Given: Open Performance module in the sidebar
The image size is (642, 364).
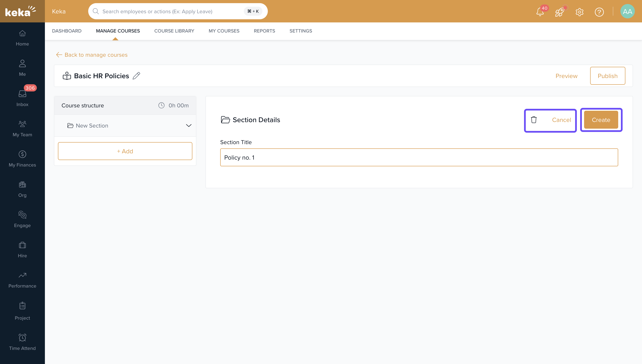Looking at the screenshot, I should 22,280.
